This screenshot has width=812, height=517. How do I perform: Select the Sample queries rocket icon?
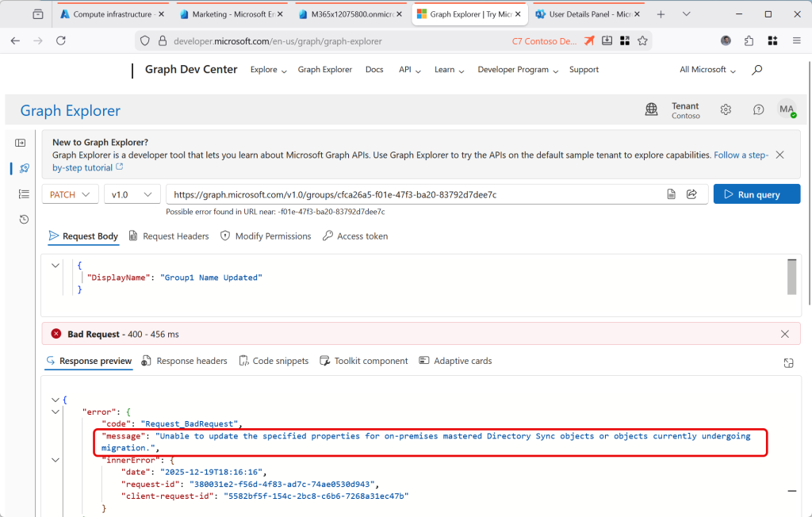(x=23, y=168)
